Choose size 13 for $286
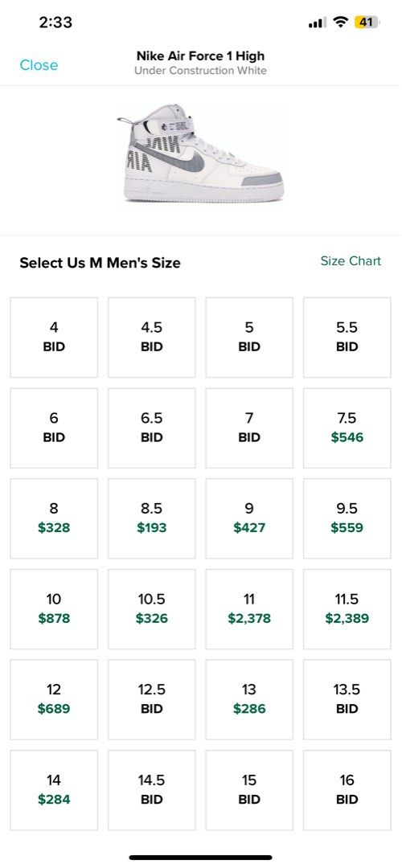The height and width of the screenshot is (868, 402). click(x=249, y=699)
